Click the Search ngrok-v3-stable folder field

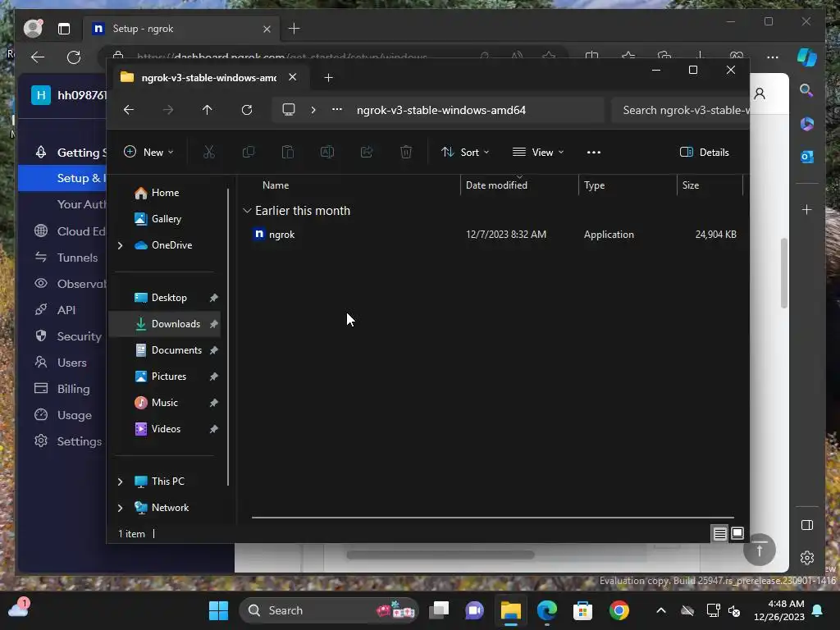click(680, 110)
